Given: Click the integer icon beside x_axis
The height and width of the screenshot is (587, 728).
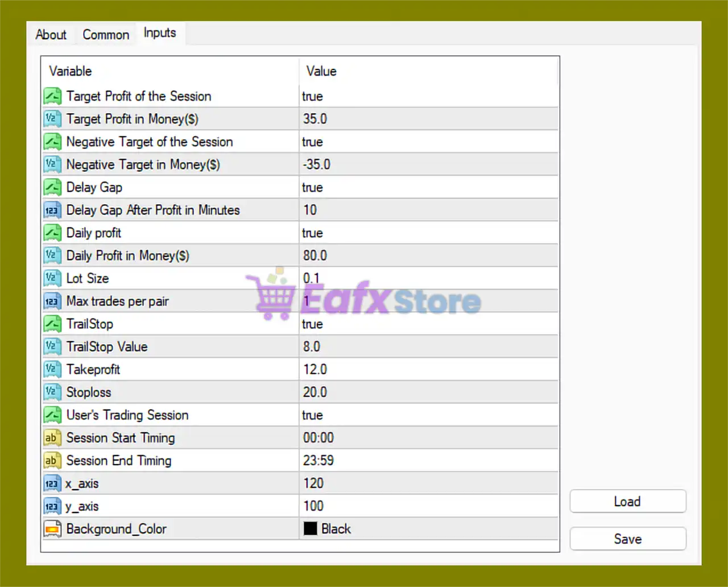Looking at the screenshot, I should pos(52,483).
